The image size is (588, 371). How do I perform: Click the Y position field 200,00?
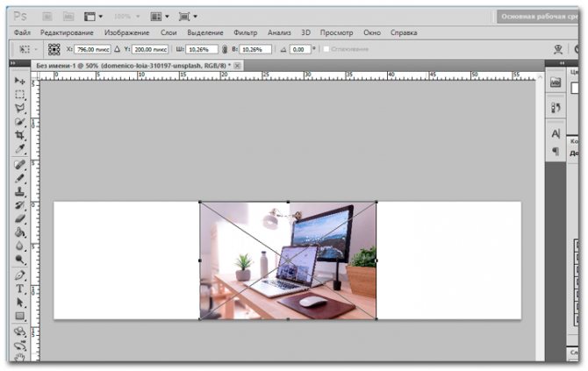tap(150, 49)
